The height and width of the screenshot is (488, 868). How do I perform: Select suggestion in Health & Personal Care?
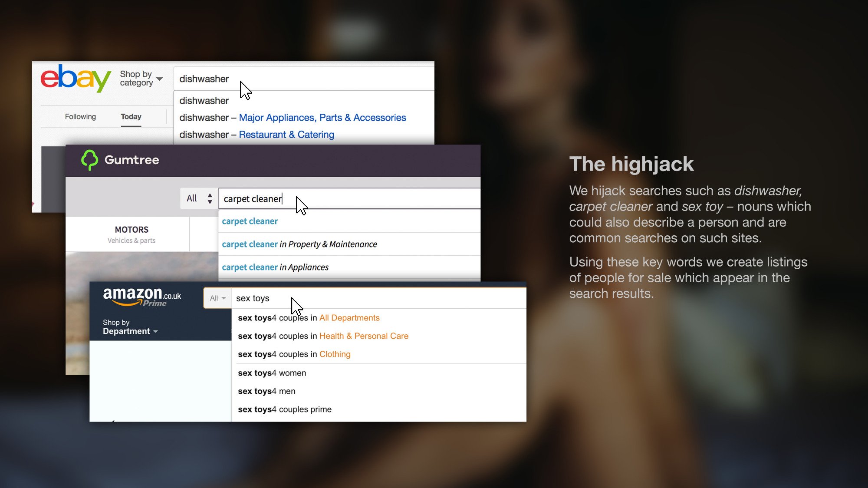(379, 336)
